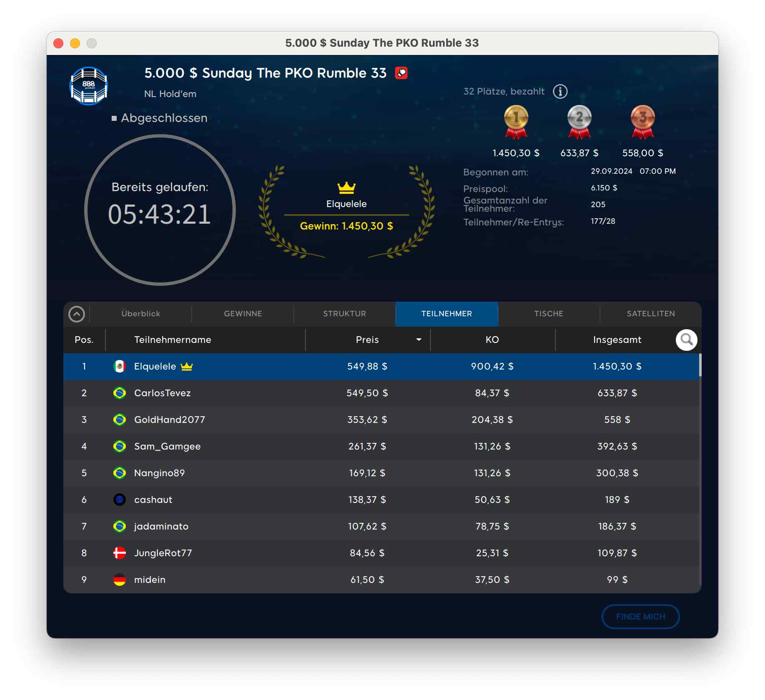Viewport: 765px width, 700px height.
Task: Click the red knockout badge next to title
Action: [401, 73]
